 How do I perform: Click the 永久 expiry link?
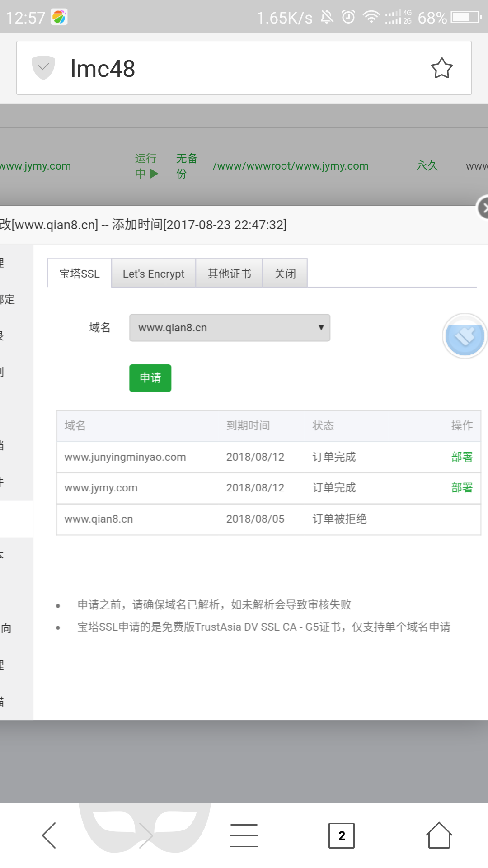(x=427, y=166)
